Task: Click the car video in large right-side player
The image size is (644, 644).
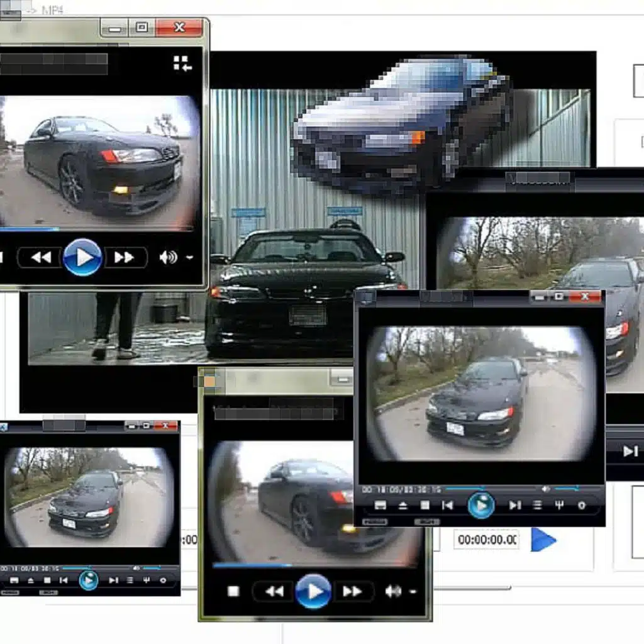Action: coord(481,393)
